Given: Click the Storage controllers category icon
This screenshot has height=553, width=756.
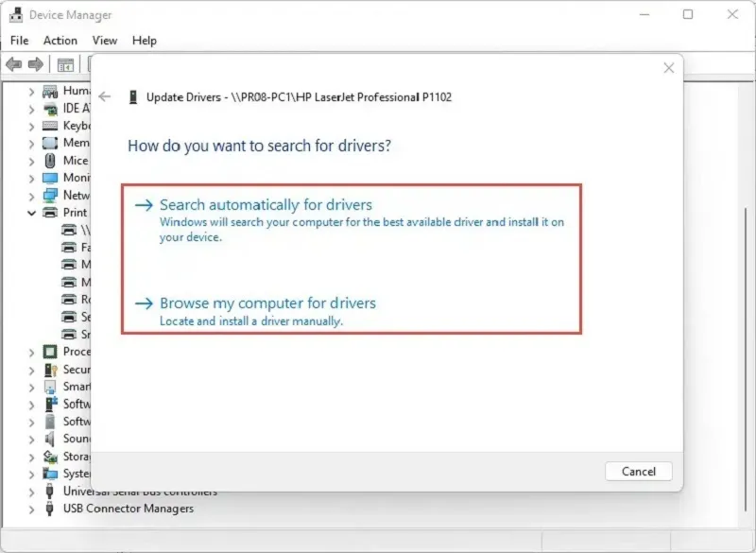Looking at the screenshot, I should click(50, 456).
